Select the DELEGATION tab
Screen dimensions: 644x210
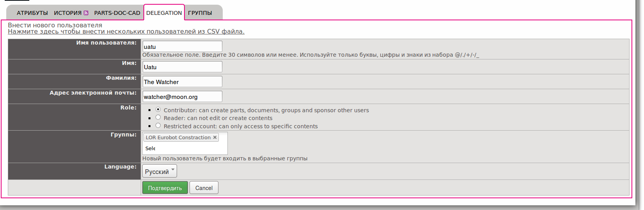[164, 13]
